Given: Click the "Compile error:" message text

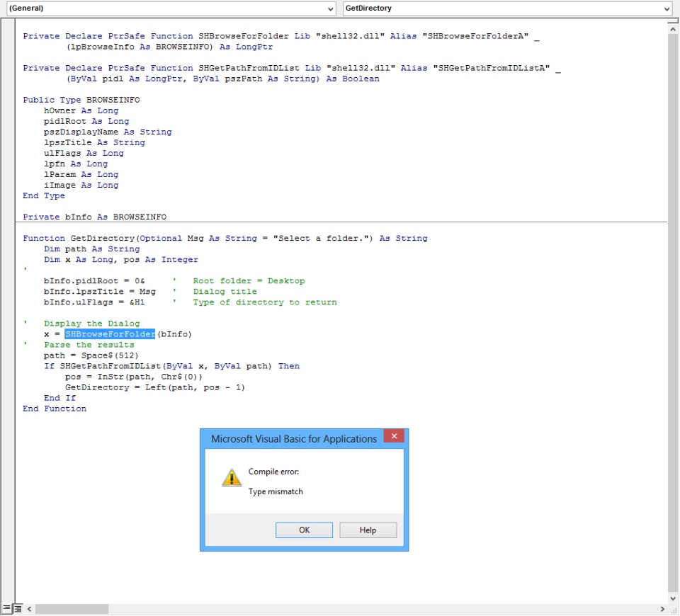Looking at the screenshot, I should pos(273,472).
